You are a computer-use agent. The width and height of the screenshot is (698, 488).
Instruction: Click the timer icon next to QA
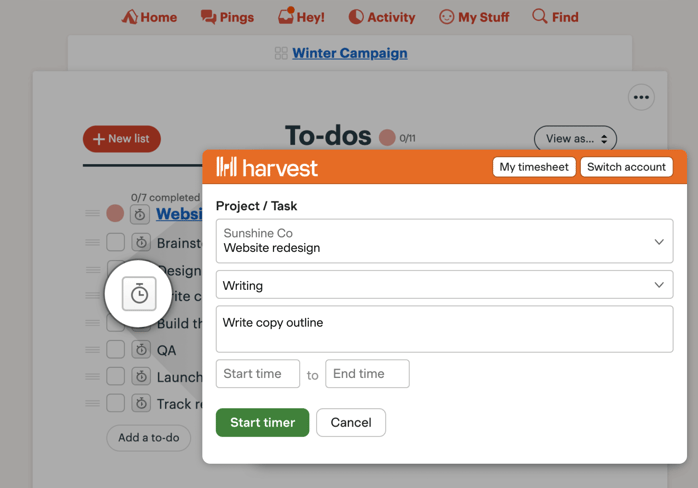[141, 350]
